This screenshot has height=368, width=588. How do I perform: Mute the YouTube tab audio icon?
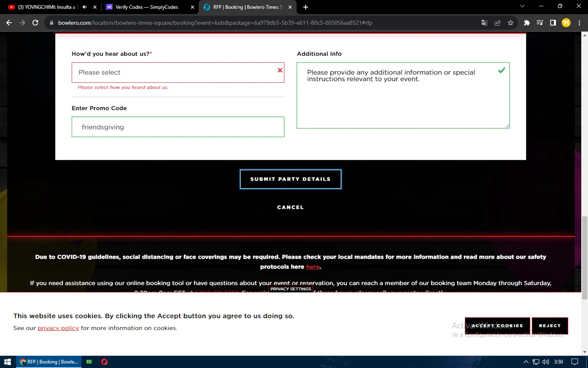[x=85, y=7]
